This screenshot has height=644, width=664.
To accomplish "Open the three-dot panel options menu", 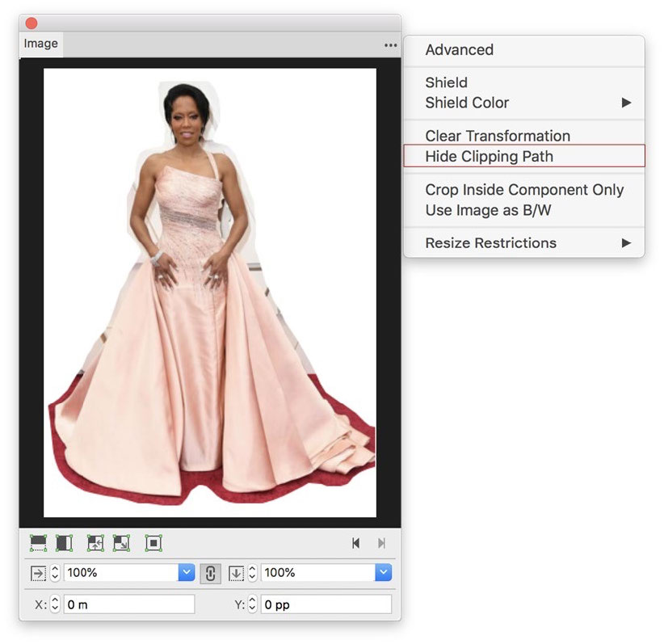I will point(391,45).
